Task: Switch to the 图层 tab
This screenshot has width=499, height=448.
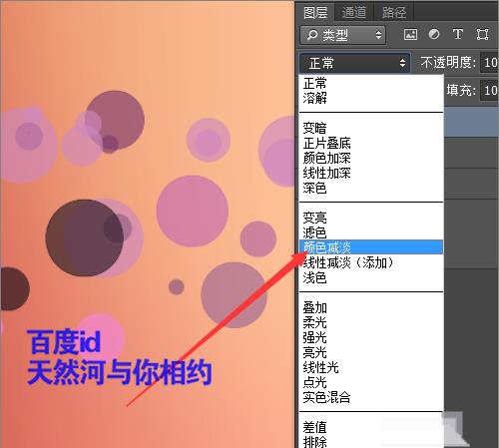Action: pyautogui.click(x=315, y=13)
